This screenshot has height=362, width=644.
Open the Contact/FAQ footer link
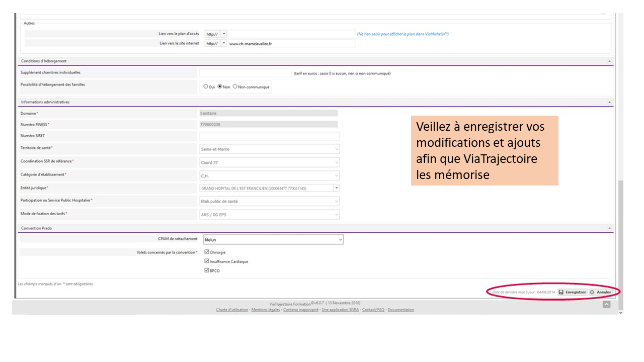(373, 310)
